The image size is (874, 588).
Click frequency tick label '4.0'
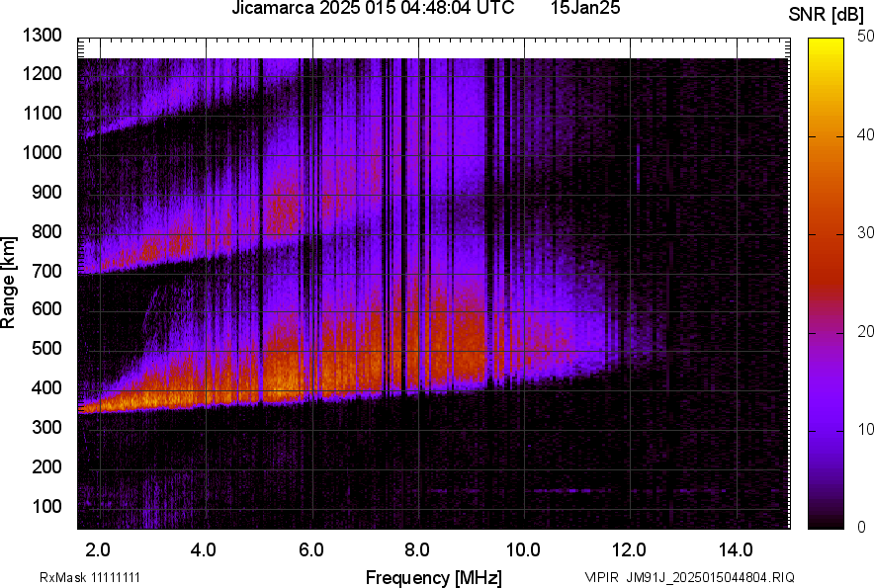204,550
